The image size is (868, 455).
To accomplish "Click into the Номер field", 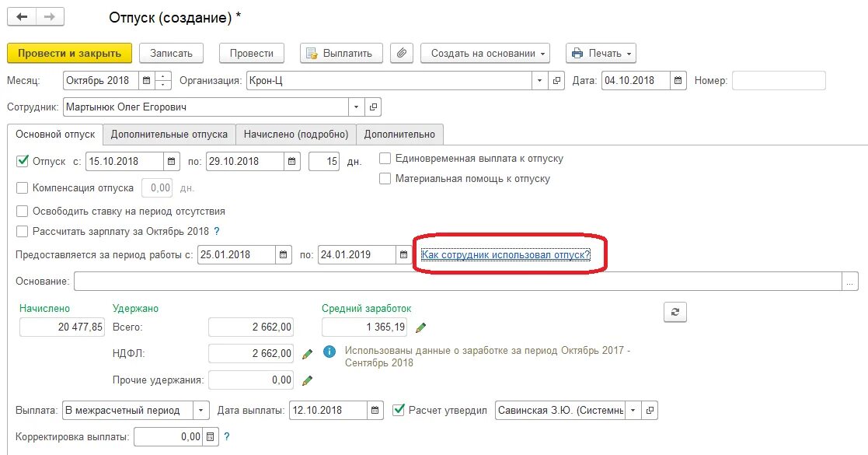I will (779, 80).
